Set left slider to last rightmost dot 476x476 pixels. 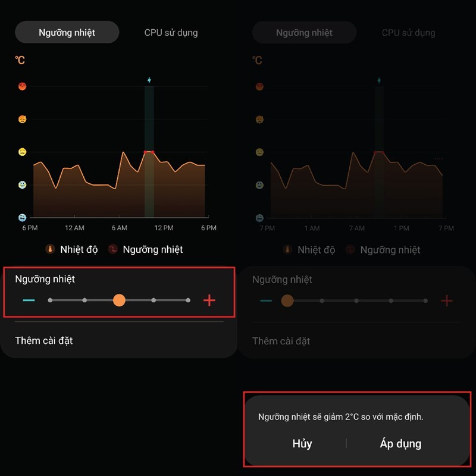[x=188, y=300]
